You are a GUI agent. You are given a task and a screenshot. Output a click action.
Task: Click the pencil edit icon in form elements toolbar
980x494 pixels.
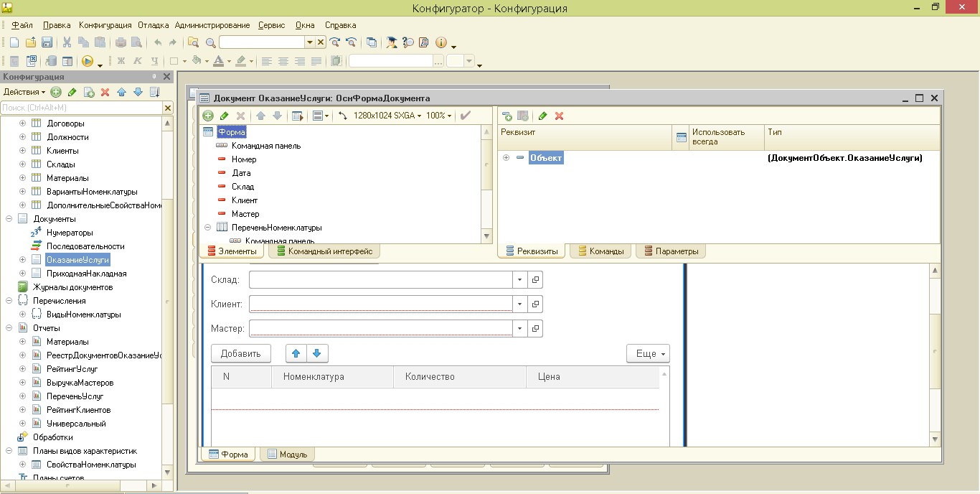click(224, 116)
